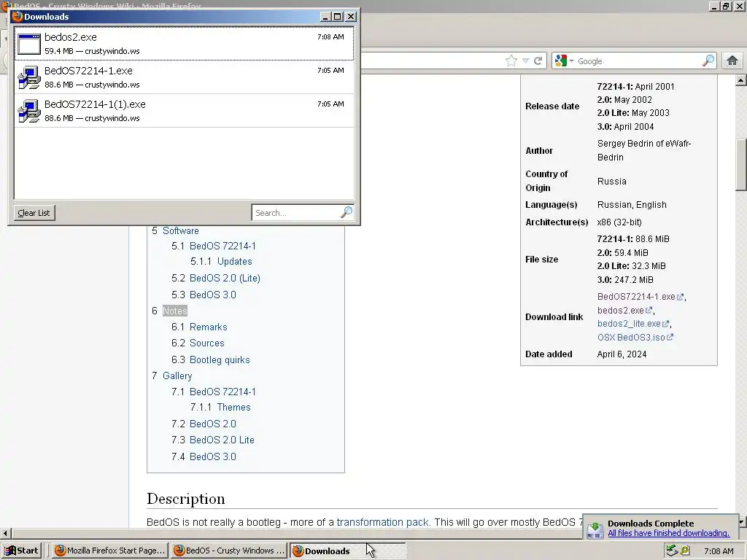The width and height of the screenshot is (747, 560).
Task: Click the bedos2.exe file icon in Downloads
Action: [29, 44]
